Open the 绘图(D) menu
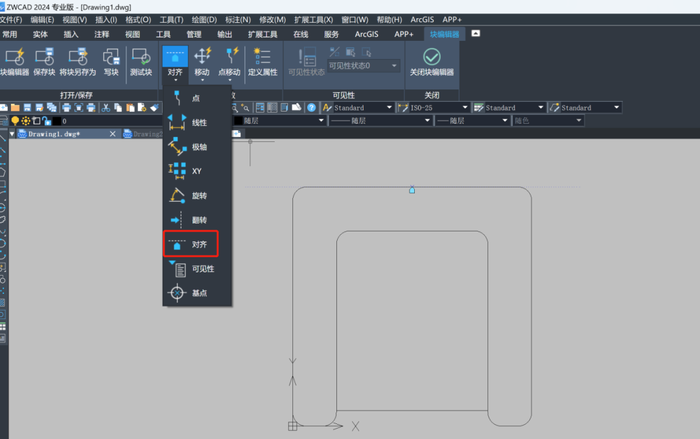700x439 pixels. coord(204,20)
